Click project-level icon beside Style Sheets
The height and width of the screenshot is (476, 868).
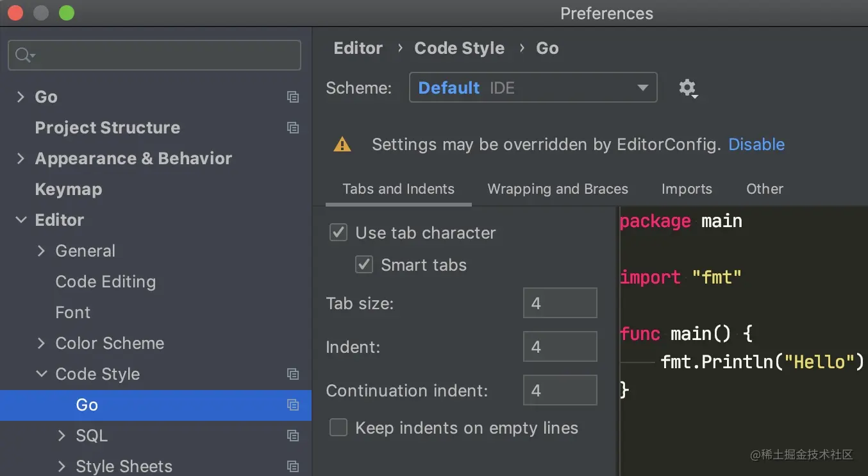coord(293,466)
